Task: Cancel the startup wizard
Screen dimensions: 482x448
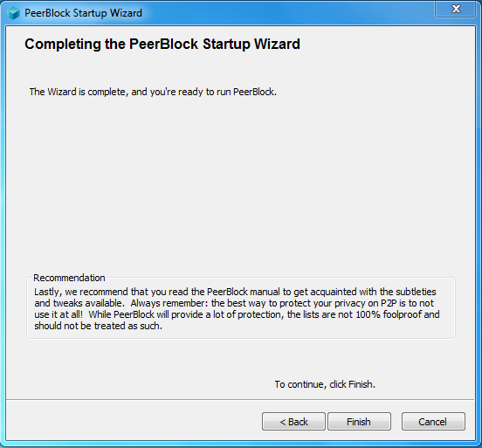Action: pyautogui.click(x=433, y=422)
